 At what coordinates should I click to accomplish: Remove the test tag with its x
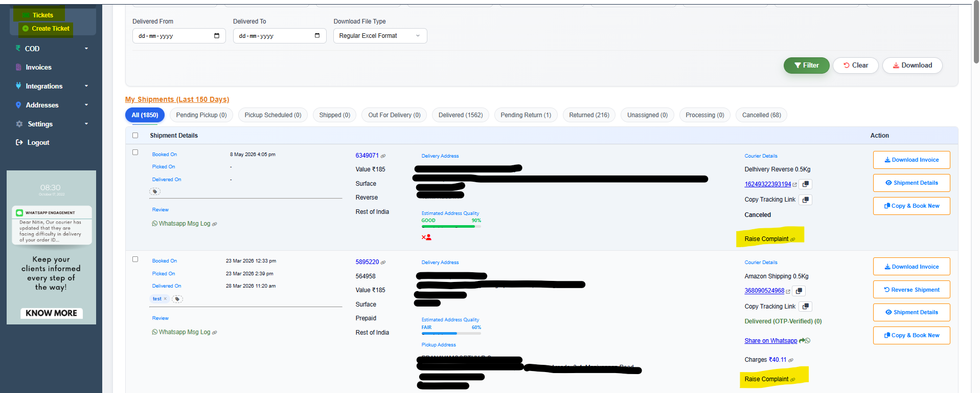click(x=165, y=299)
